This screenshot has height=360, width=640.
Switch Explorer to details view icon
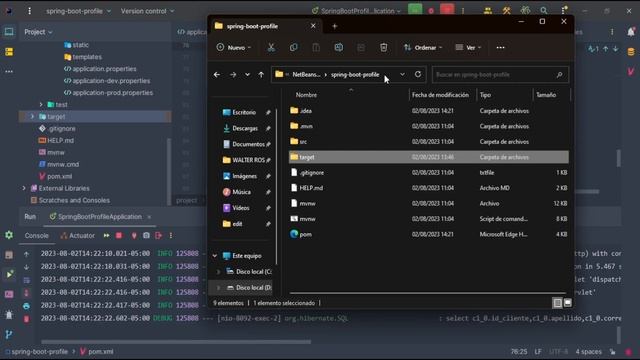[557, 303]
